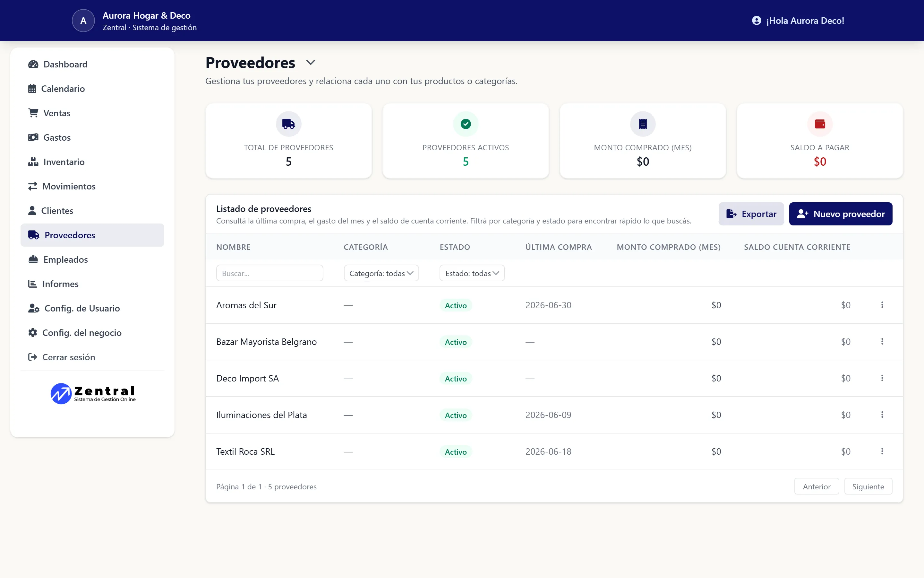Click the Nuevo proveedor button

(840, 214)
